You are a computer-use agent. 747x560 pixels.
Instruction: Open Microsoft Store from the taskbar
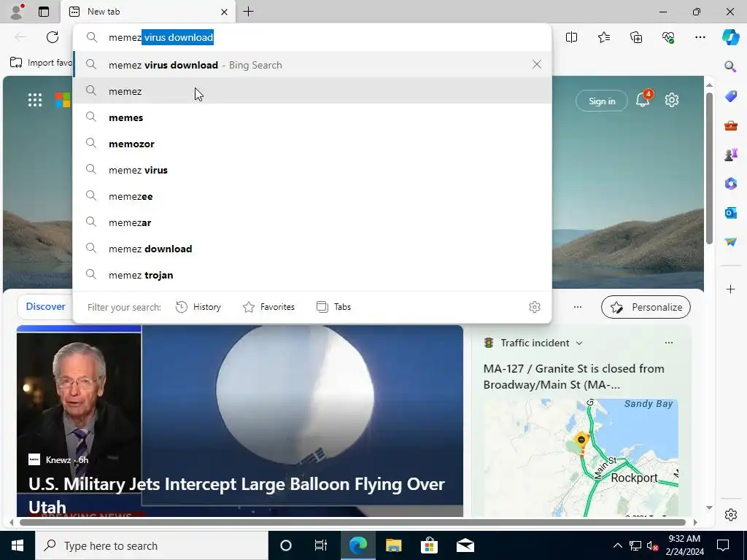[429, 545]
